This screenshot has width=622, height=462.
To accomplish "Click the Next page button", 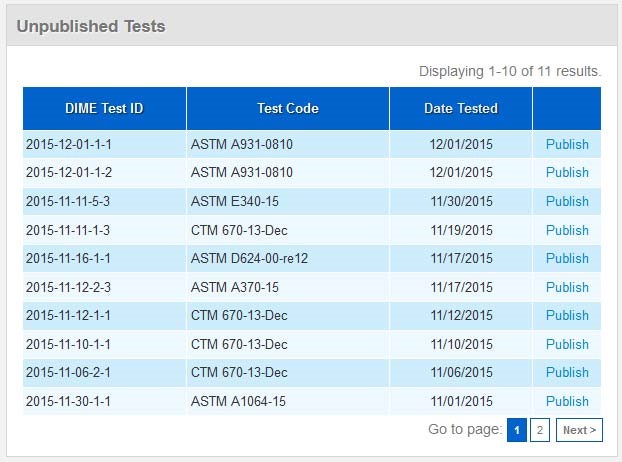I will (579, 430).
